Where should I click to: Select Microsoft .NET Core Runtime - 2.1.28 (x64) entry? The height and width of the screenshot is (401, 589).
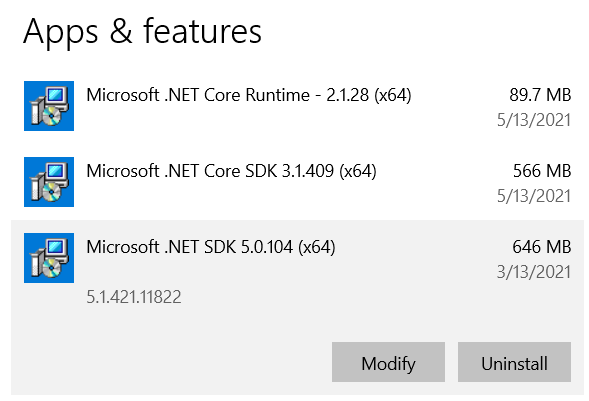pos(297,106)
